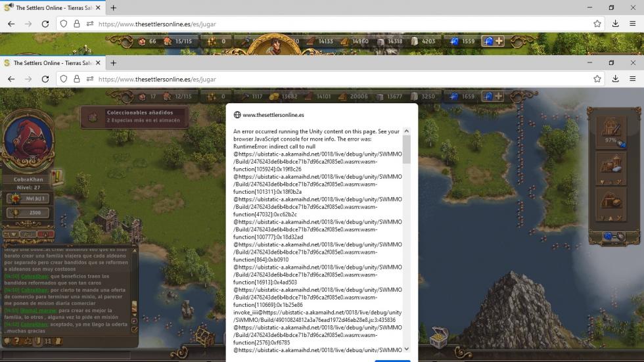Image resolution: width=644 pixels, height=362 pixels.
Task: Click the error dialog vertical scrollbar thumb
Action: 406,149
